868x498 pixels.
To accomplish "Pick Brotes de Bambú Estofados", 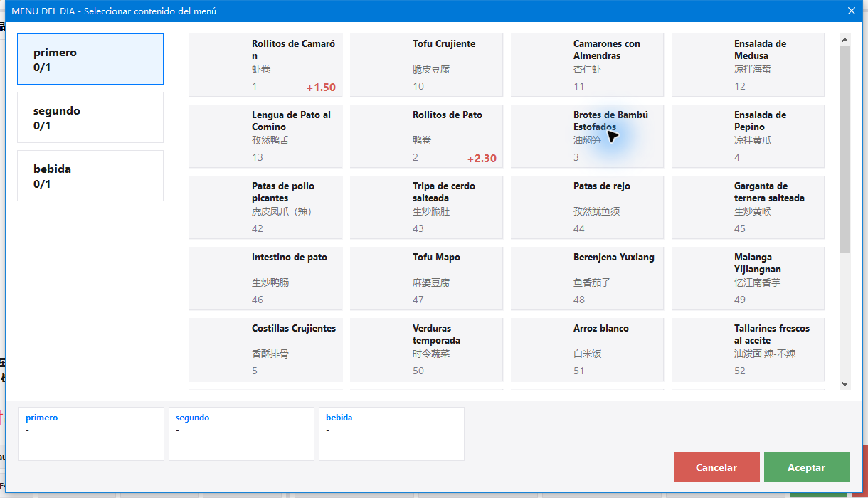I will (x=587, y=136).
